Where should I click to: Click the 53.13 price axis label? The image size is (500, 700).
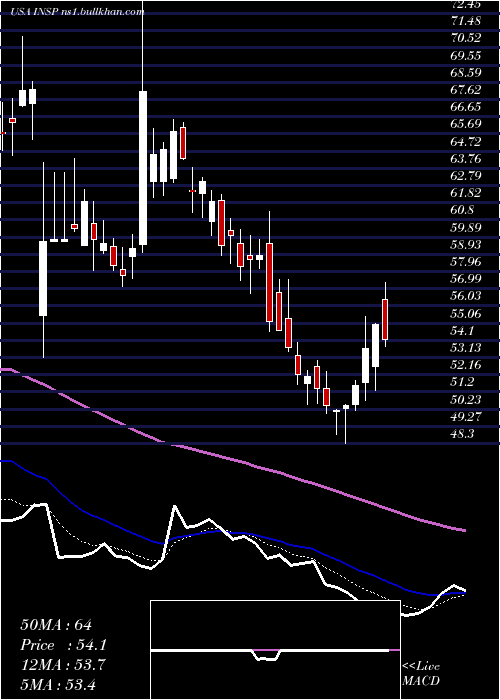pyautogui.click(x=466, y=348)
